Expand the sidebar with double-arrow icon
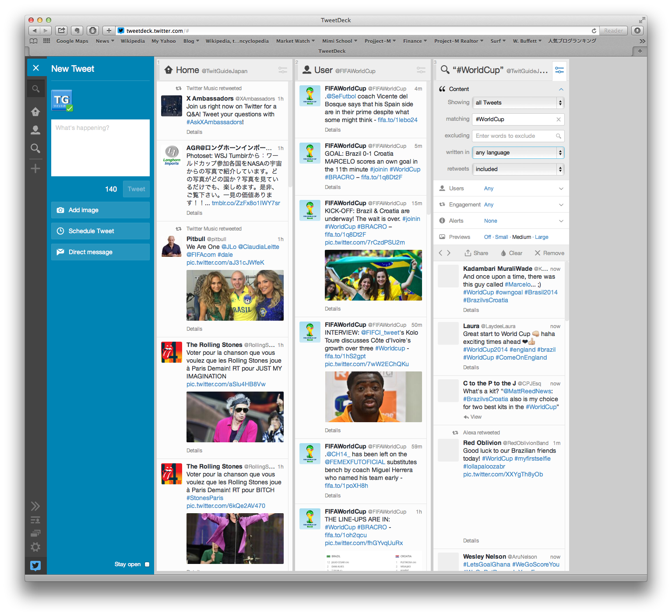Image resolution: width=672 pixels, height=616 pixels. tap(35, 506)
